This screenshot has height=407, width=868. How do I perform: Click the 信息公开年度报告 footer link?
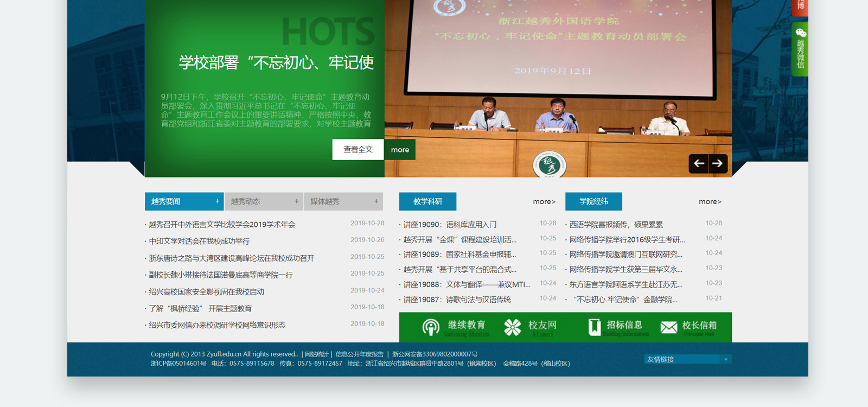[x=359, y=354]
